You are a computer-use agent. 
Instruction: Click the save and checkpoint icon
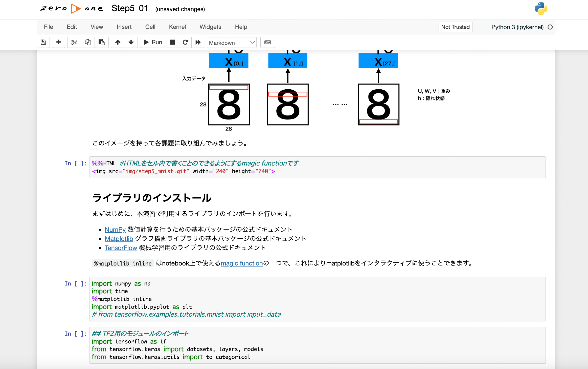(43, 42)
